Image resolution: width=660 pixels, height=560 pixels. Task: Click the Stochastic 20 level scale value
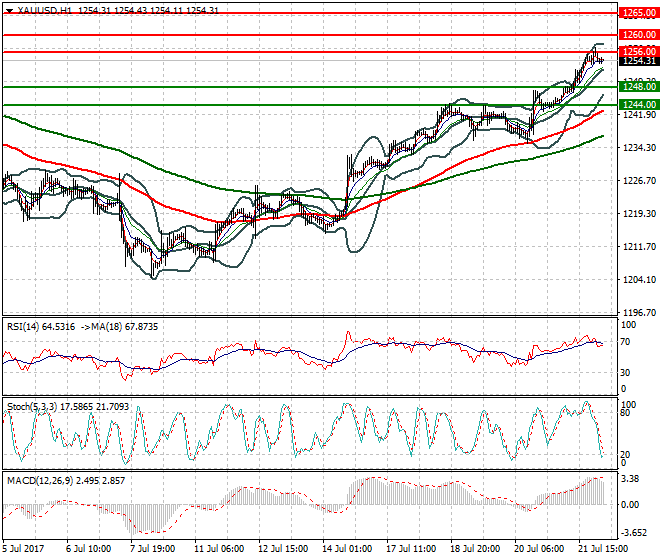coord(625,454)
